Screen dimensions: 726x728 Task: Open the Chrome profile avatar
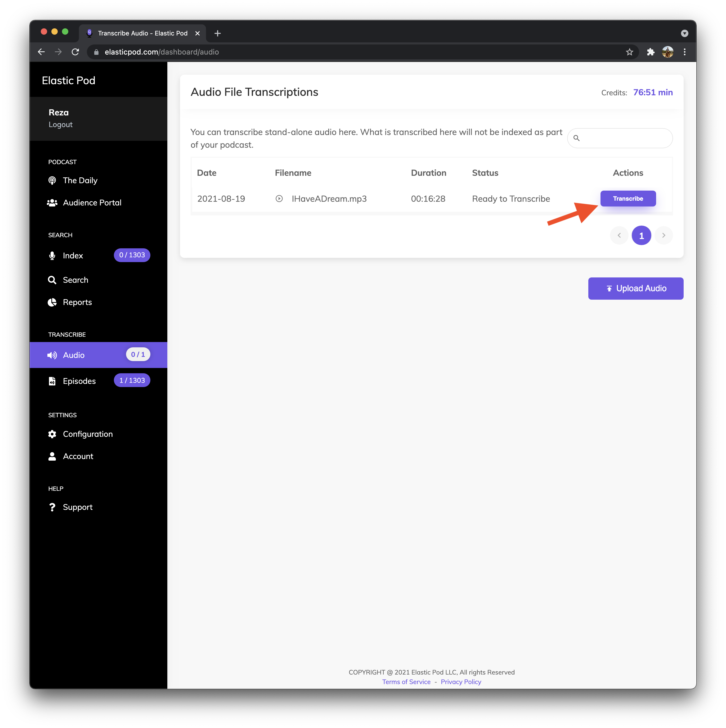[x=667, y=52]
